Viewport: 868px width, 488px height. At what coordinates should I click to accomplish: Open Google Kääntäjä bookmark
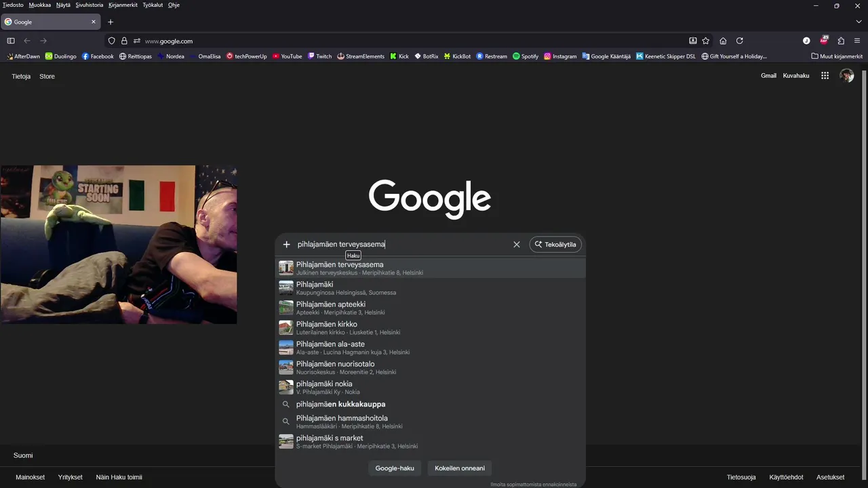(x=606, y=56)
